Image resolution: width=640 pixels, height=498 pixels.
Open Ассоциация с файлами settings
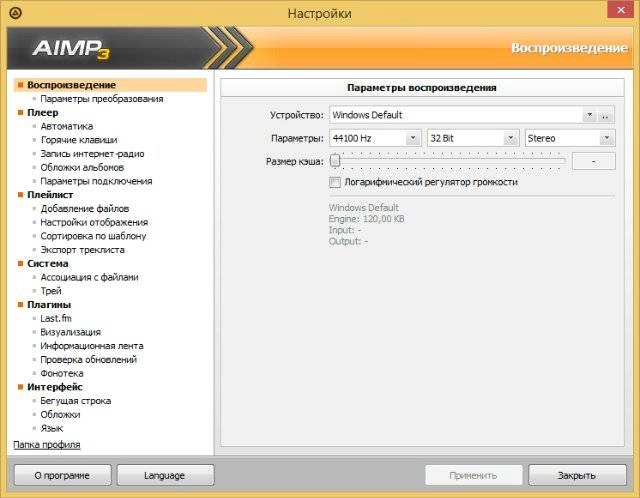pos(89,277)
